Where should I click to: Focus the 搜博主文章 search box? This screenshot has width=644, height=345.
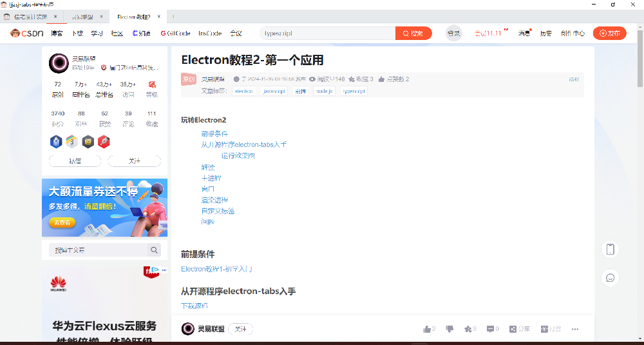pos(98,250)
